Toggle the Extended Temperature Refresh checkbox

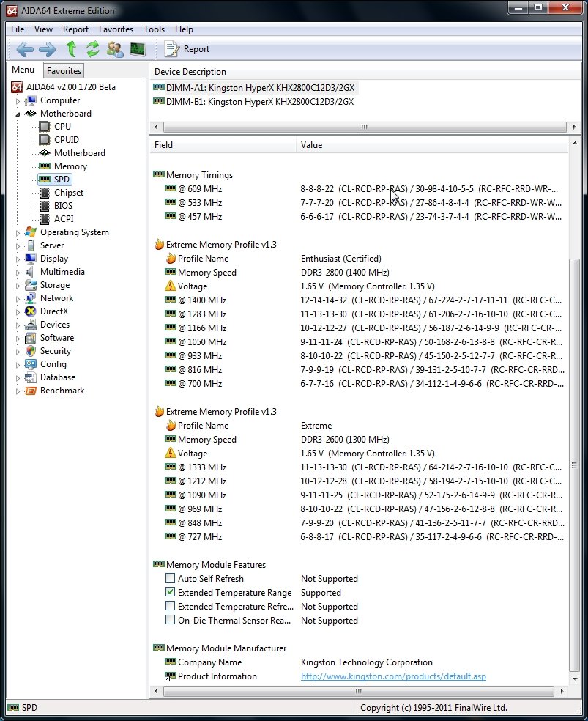click(171, 605)
